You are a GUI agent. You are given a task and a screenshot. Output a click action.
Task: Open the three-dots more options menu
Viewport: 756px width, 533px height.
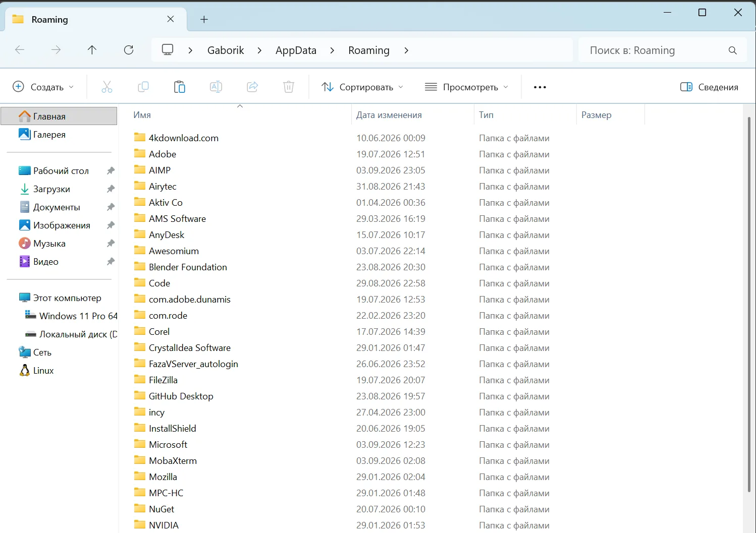(540, 87)
